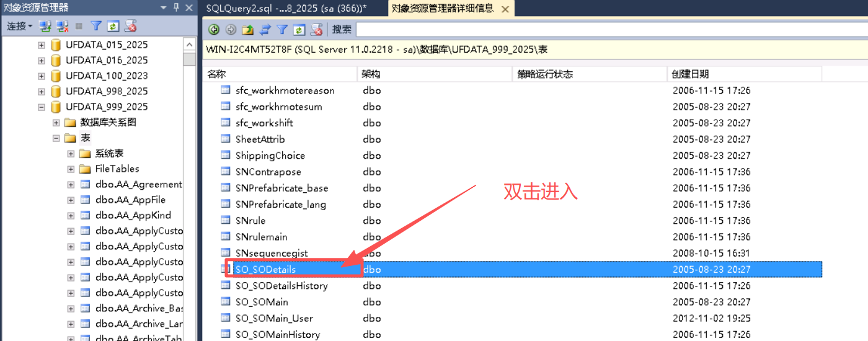The width and height of the screenshot is (868, 341).
Task: Click Up folder icon in details toolbar
Action: click(x=248, y=29)
